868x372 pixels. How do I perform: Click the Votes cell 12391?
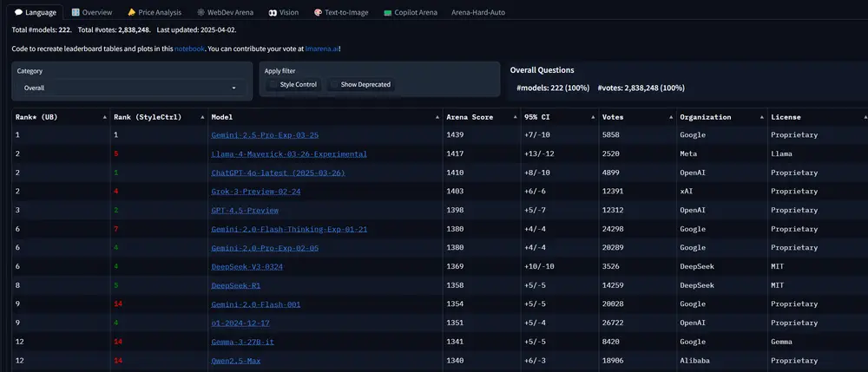(x=638, y=192)
